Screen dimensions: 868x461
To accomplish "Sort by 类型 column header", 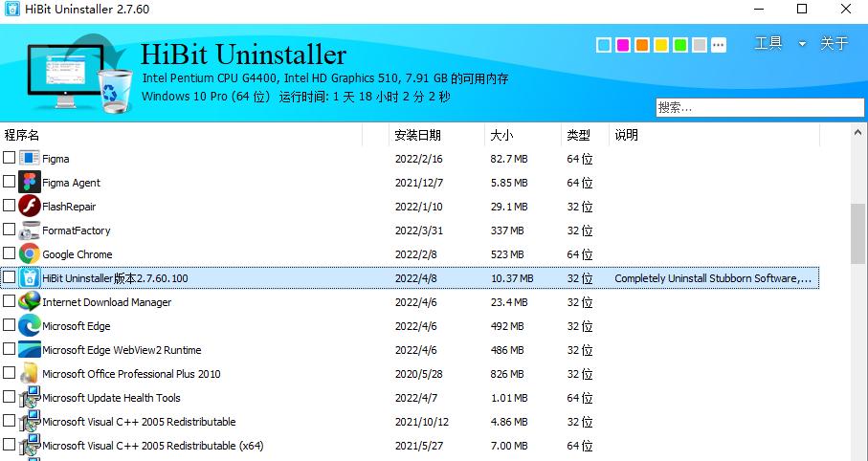I will [x=585, y=135].
